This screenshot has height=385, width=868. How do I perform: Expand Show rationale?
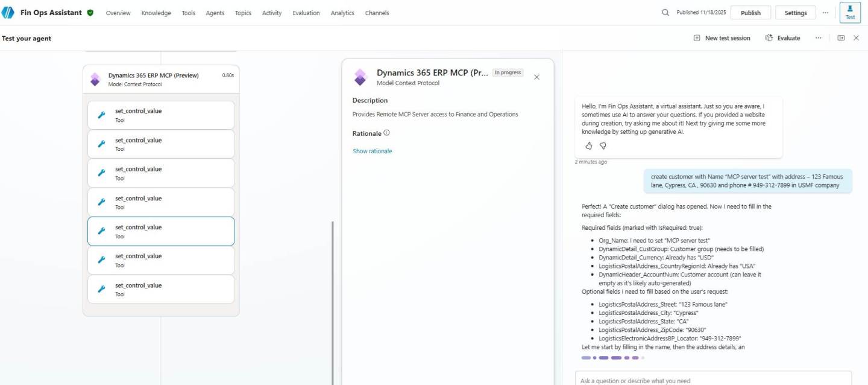coord(372,151)
